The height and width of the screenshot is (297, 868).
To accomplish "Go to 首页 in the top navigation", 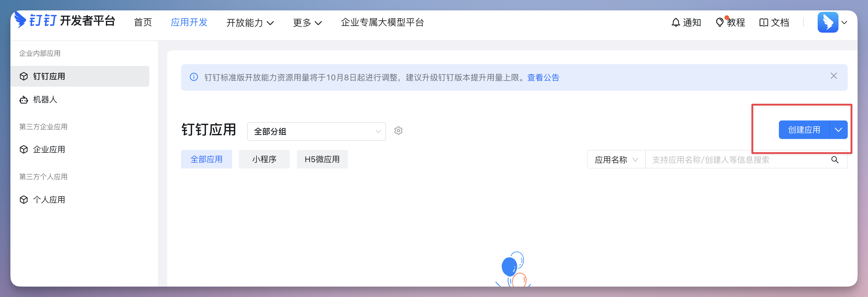I will pyautogui.click(x=143, y=23).
